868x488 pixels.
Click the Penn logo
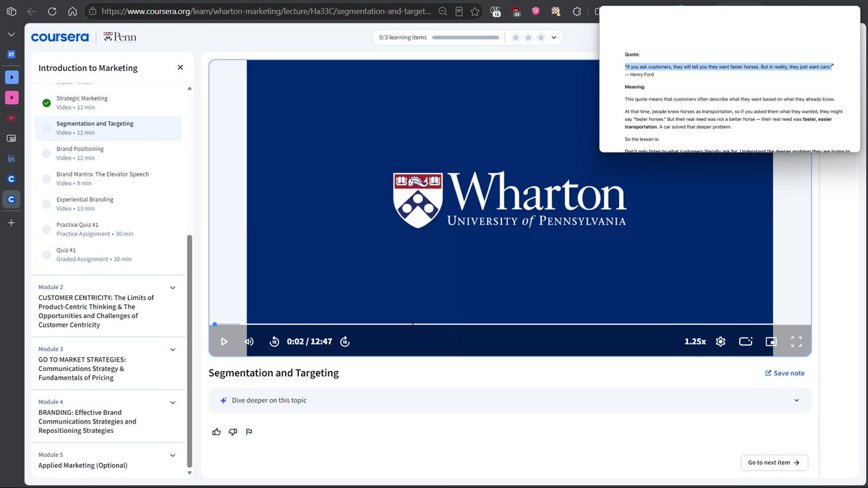point(119,37)
